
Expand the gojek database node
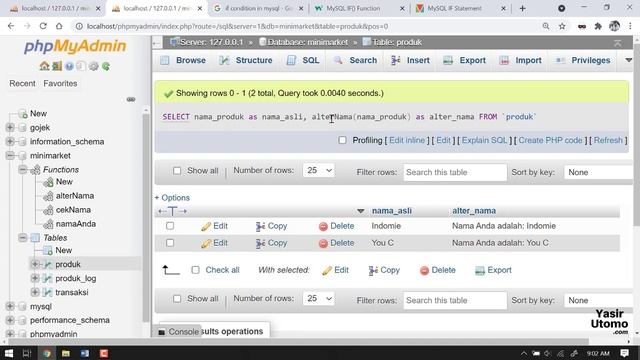[x=10, y=127]
